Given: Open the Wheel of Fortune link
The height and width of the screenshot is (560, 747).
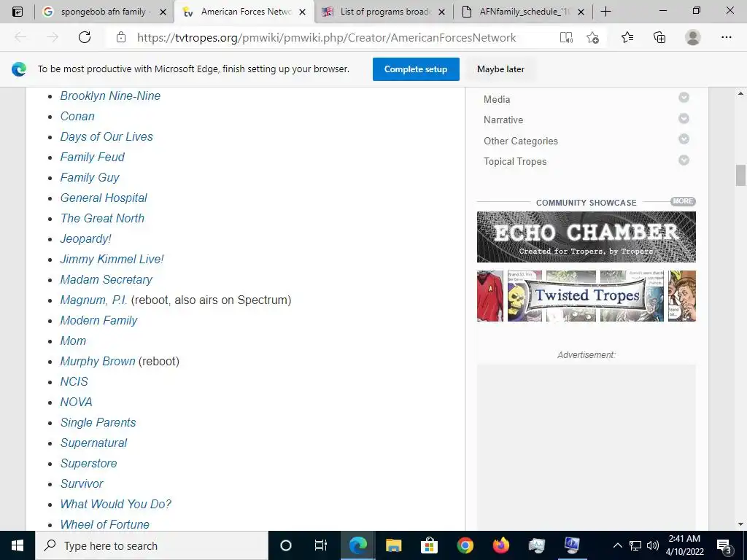Looking at the screenshot, I should tap(105, 525).
